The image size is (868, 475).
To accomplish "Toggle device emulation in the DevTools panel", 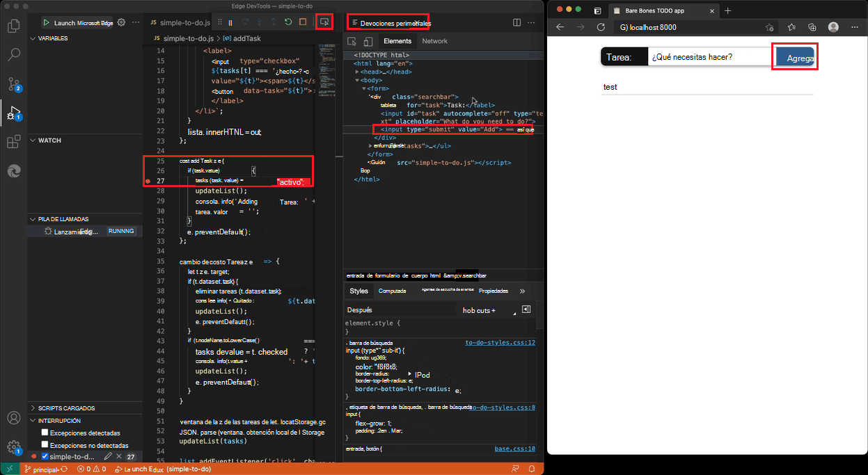I will (368, 41).
